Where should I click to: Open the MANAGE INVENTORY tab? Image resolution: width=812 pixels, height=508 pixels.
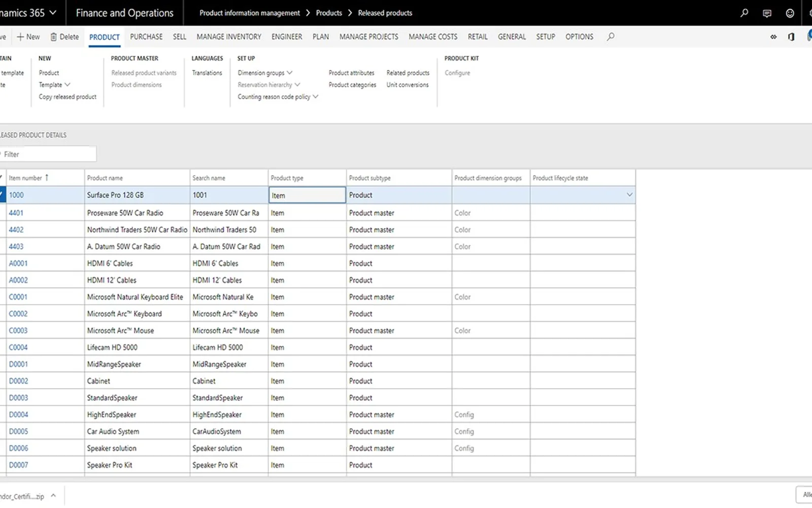229,37
